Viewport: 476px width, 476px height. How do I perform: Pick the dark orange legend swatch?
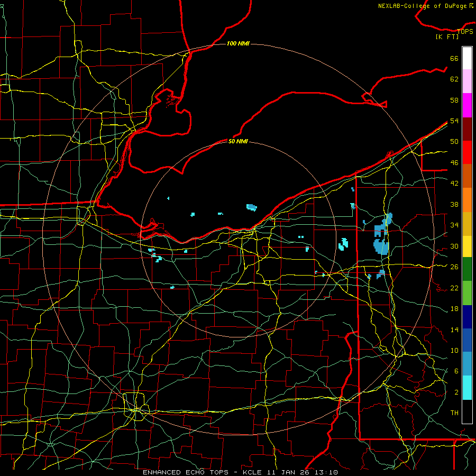coord(467,176)
